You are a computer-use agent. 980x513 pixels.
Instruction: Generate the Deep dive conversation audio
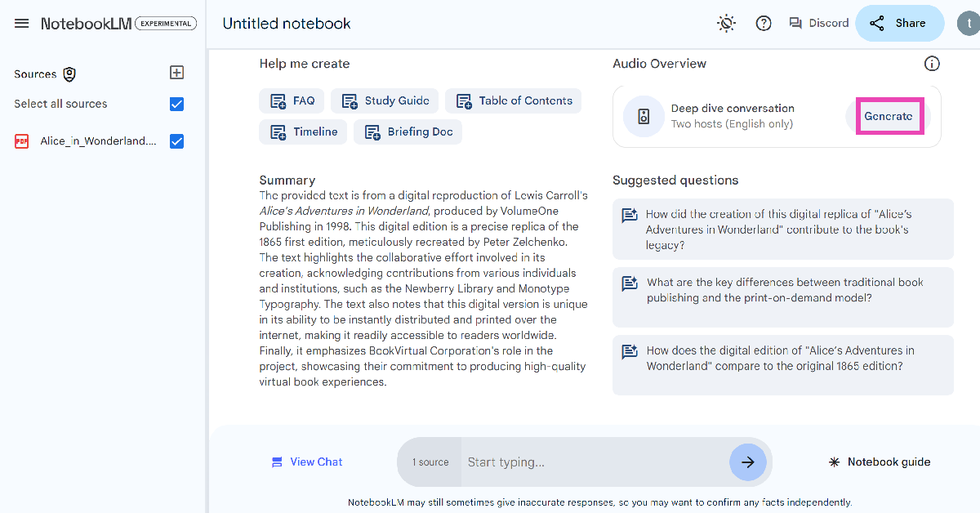tap(888, 117)
